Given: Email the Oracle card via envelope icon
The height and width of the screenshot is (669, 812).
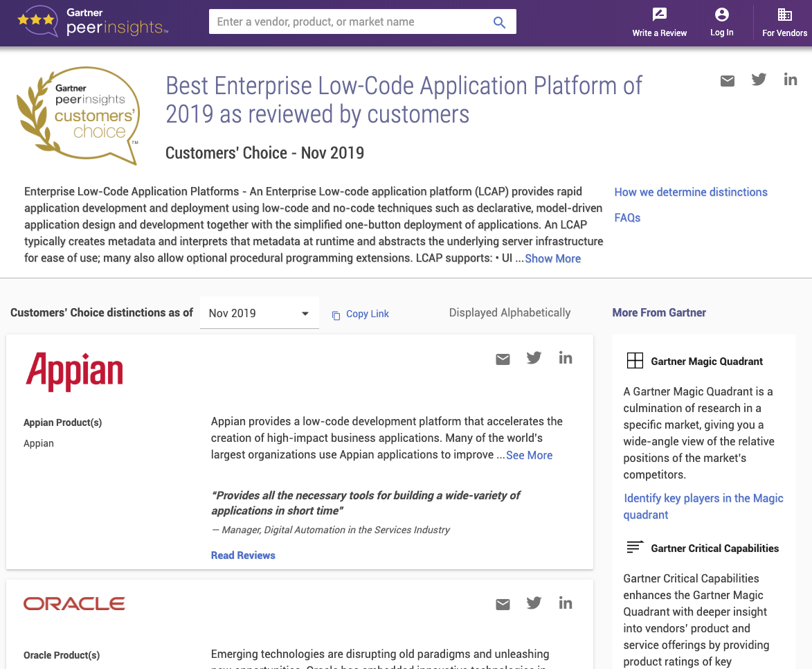Looking at the screenshot, I should 503,604.
